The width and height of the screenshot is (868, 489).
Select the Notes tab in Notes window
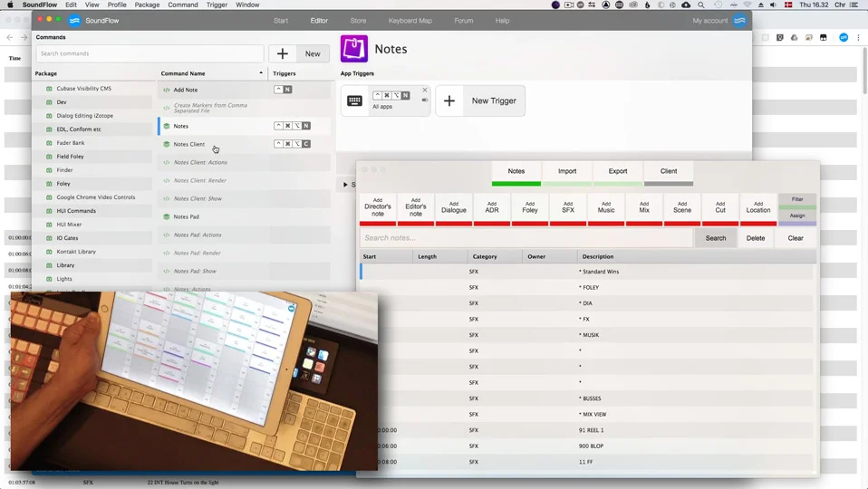pyautogui.click(x=516, y=174)
